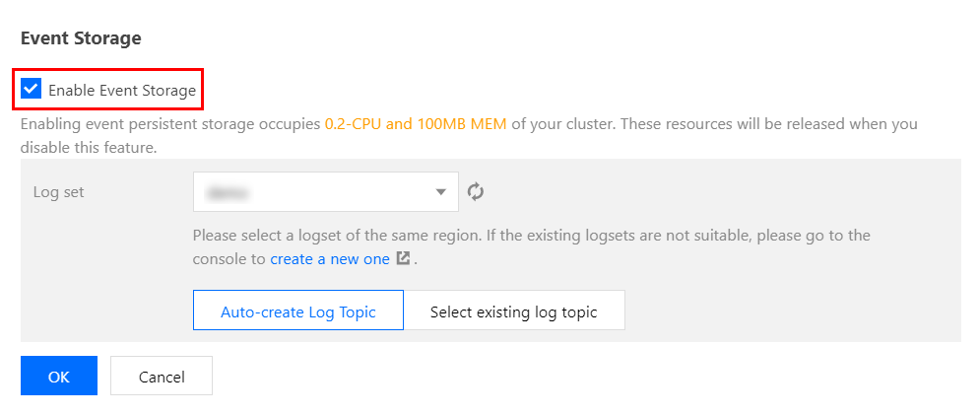Confirm with the OK button
Image resolution: width=980 pixels, height=415 pixels.
tap(59, 376)
